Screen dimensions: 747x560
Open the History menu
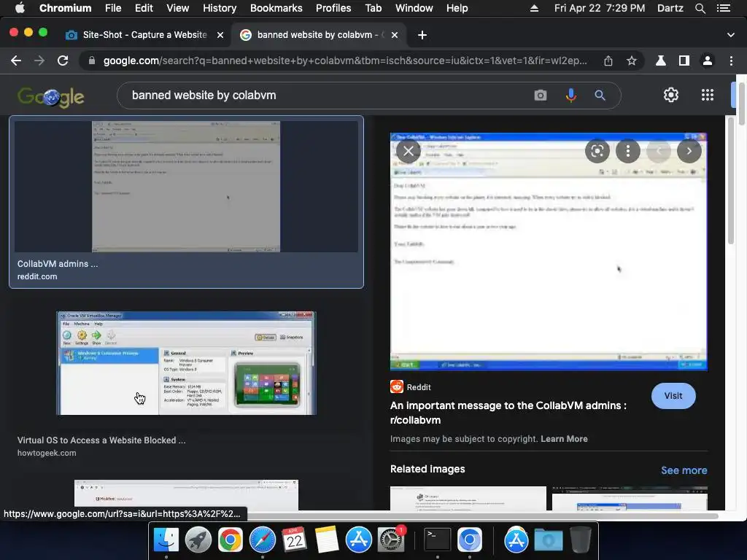220,8
